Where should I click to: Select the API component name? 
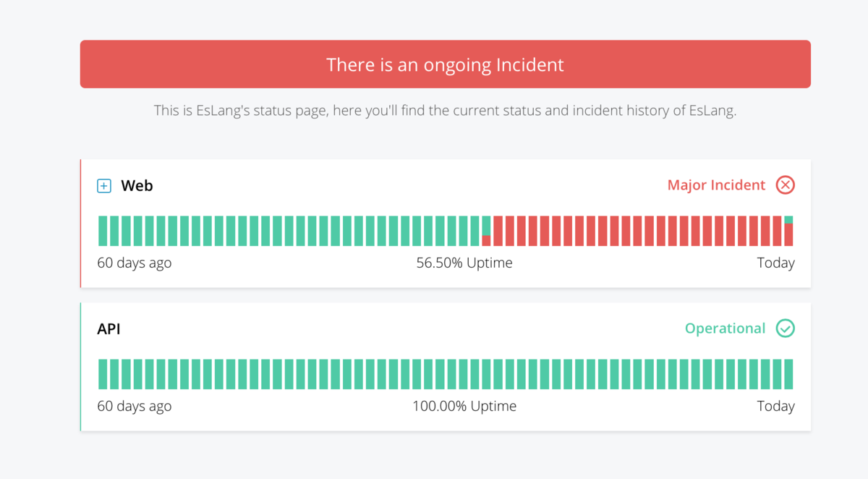109,329
